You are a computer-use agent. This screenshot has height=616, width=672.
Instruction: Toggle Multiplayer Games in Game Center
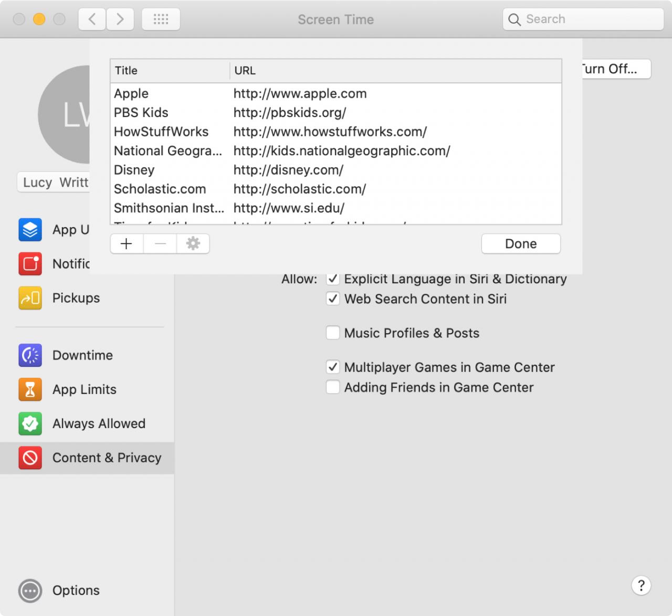(333, 367)
